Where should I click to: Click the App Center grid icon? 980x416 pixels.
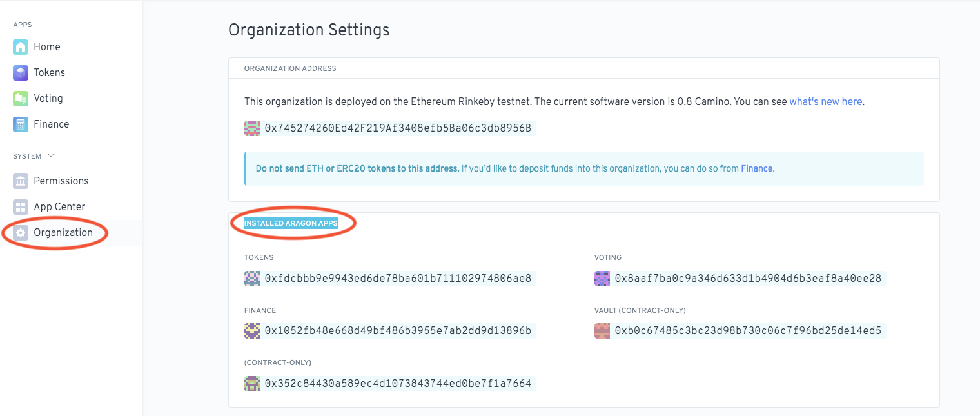coord(21,207)
